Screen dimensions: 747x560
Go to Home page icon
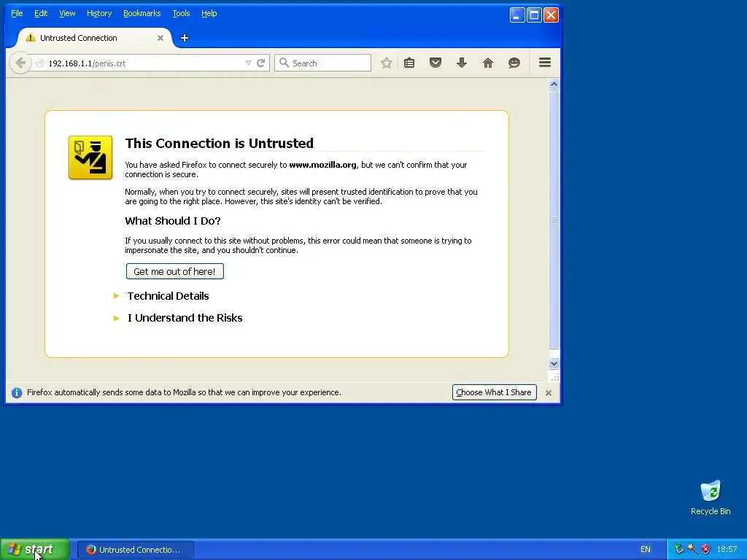(x=488, y=63)
